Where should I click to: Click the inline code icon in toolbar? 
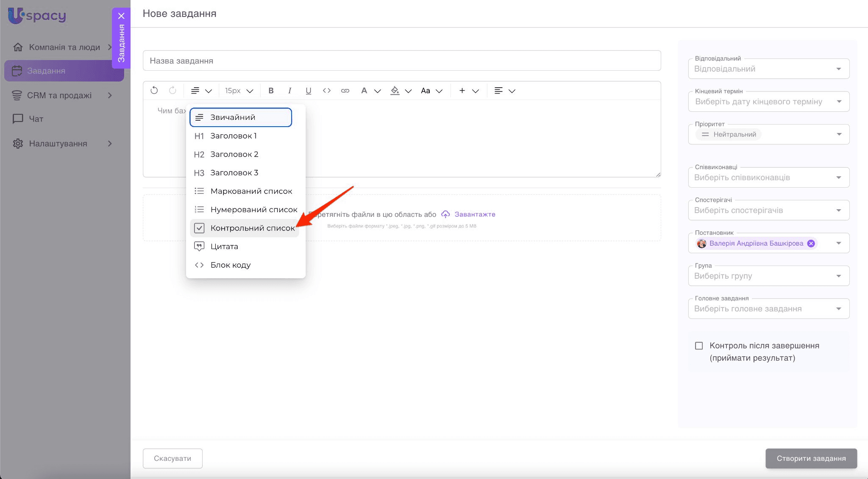click(x=326, y=91)
